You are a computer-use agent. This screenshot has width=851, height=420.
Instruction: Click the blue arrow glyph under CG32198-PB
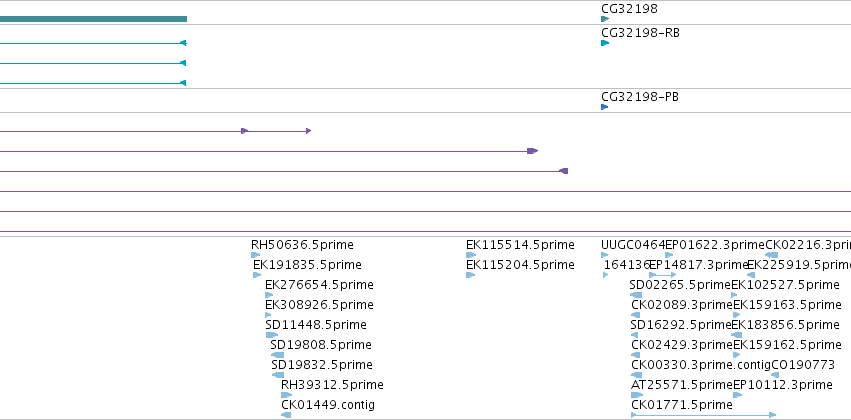tap(605, 107)
